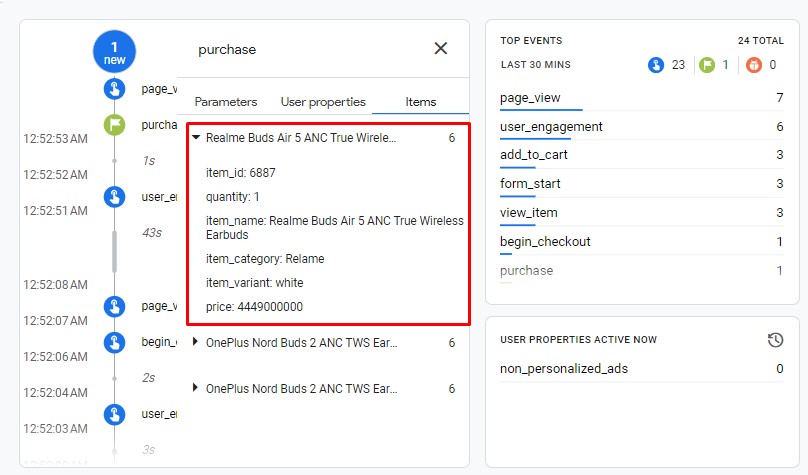The image size is (808, 475).
Task: Switch to the User properties tab
Action: click(323, 102)
